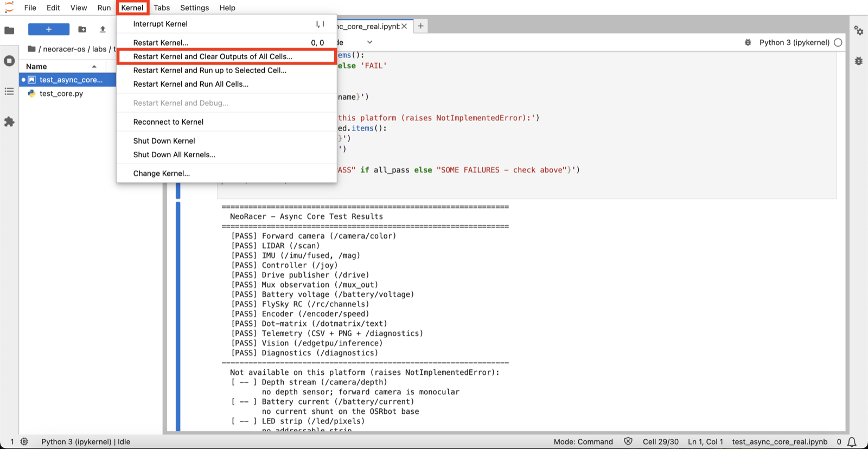Collapse the output cell via blue bar
This screenshot has width=868, height=449.
(x=178, y=317)
